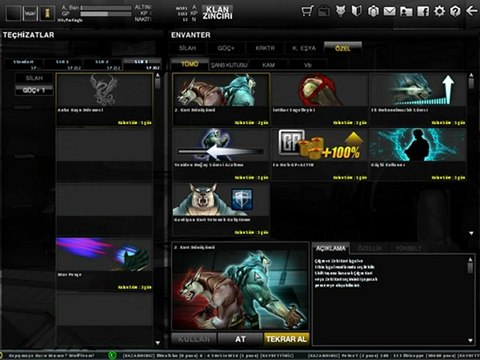
Task: Open the gift box package icon
Action: tap(373, 12)
